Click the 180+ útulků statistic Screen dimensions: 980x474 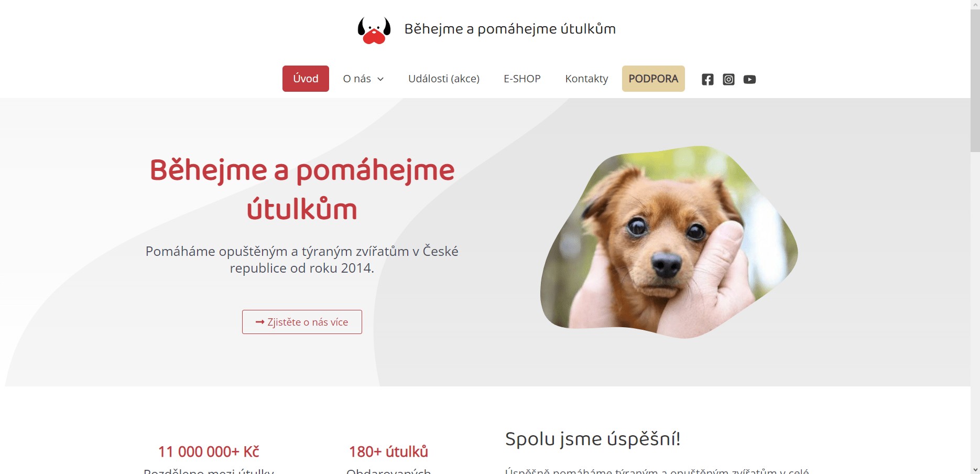pyautogui.click(x=388, y=451)
